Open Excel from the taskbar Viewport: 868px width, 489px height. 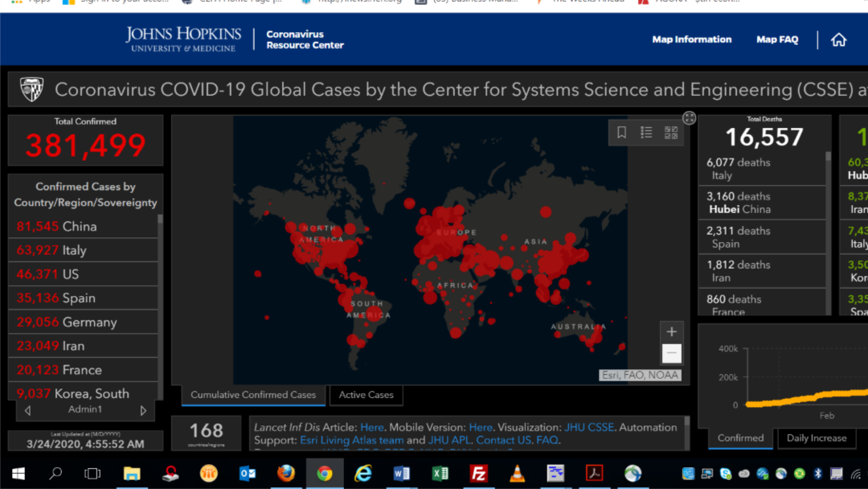(x=440, y=474)
